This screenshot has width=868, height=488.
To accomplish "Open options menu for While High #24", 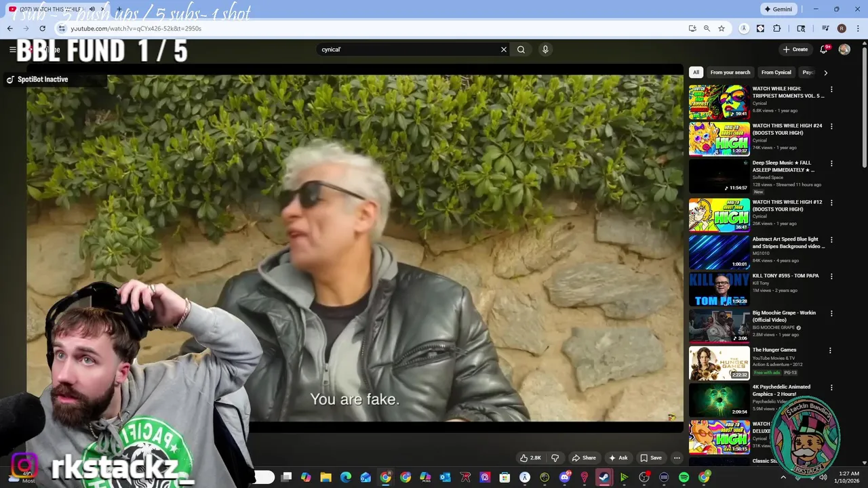I will click(831, 126).
